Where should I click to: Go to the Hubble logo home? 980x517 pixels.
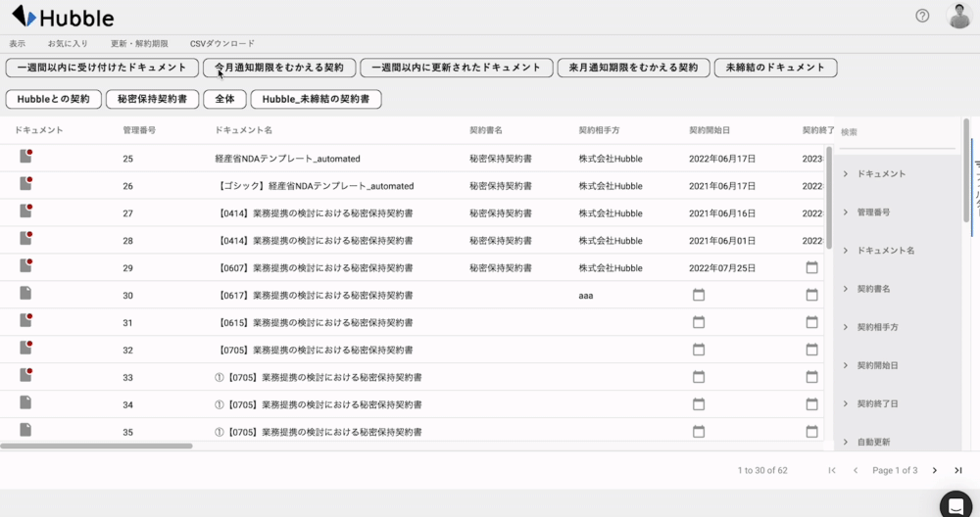pyautogui.click(x=63, y=17)
